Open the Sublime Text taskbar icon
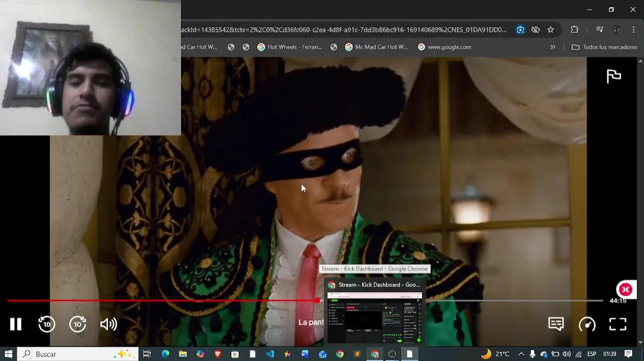The image size is (644, 361). (357, 354)
